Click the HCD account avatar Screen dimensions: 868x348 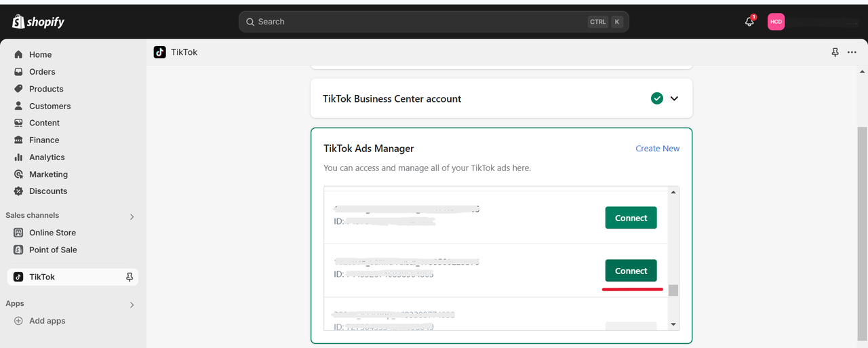[x=776, y=22]
